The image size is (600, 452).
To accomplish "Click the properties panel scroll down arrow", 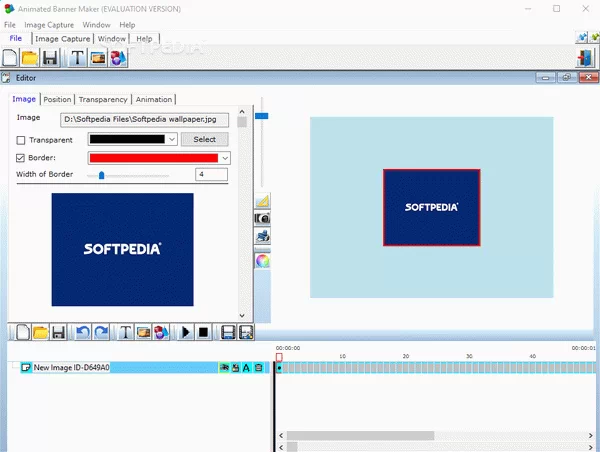I will point(242,316).
